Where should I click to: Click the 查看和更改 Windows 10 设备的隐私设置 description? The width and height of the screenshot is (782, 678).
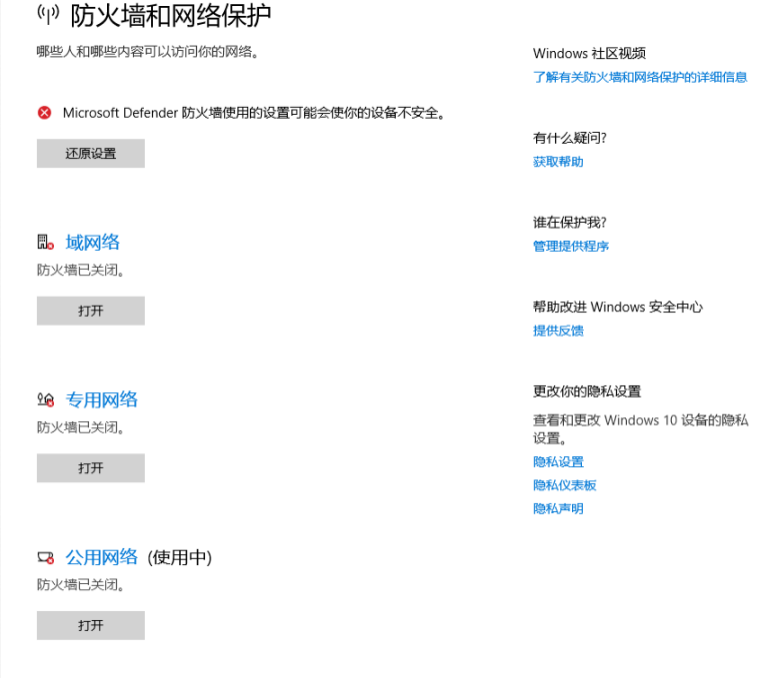pyautogui.click(x=640, y=429)
